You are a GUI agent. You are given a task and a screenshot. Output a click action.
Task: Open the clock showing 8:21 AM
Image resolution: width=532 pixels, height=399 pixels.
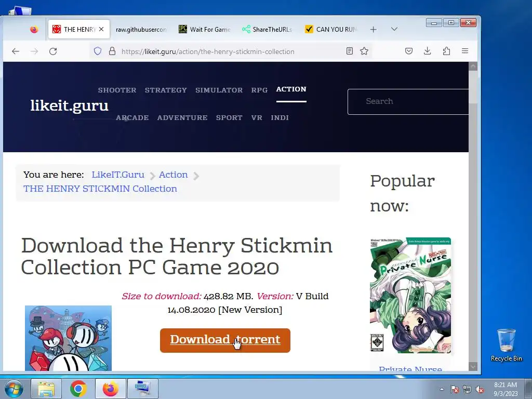pyautogui.click(x=506, y=389)
